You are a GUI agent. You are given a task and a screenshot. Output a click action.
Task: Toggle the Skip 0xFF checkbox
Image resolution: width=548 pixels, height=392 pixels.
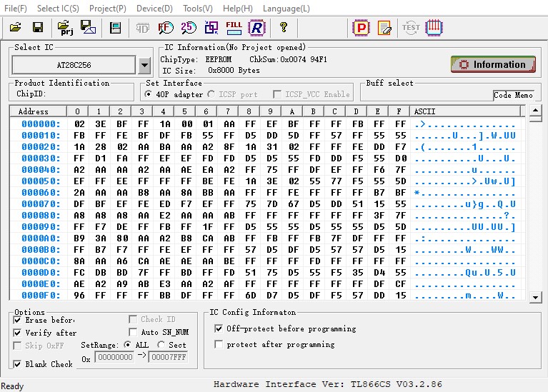pyautogui.click(x=17, y=346)
